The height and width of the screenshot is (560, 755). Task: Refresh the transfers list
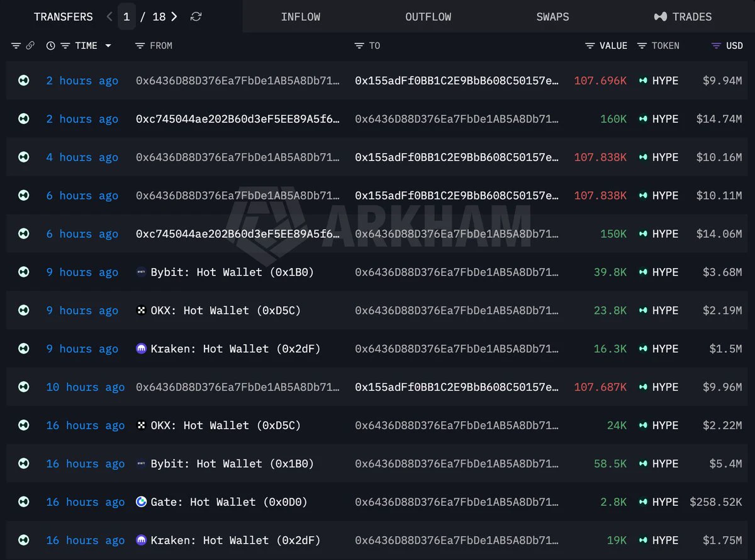pos(196,16)
